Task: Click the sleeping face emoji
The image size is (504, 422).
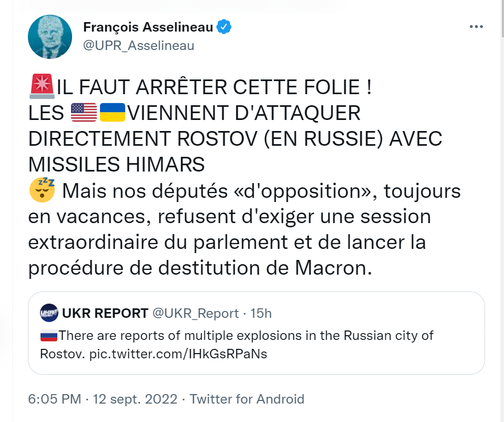Action: tap(42, 190)
